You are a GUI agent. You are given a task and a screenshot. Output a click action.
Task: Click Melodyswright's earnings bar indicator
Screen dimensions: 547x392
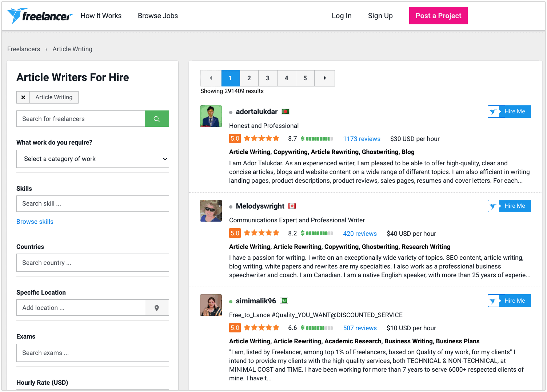[317, 233]
